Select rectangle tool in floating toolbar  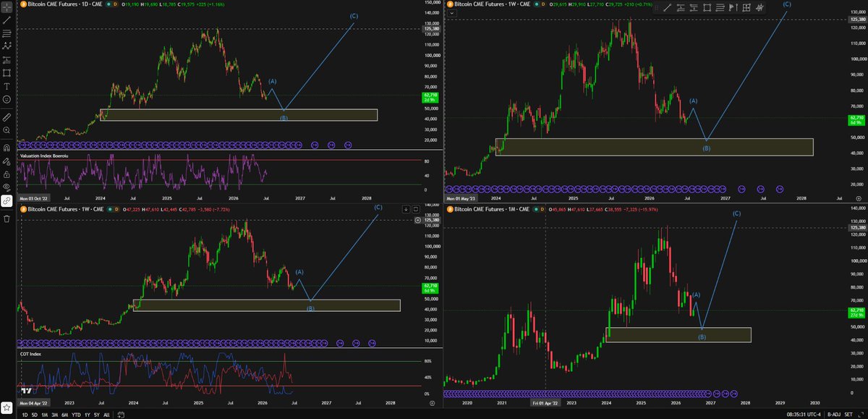(x=709, y=7)
